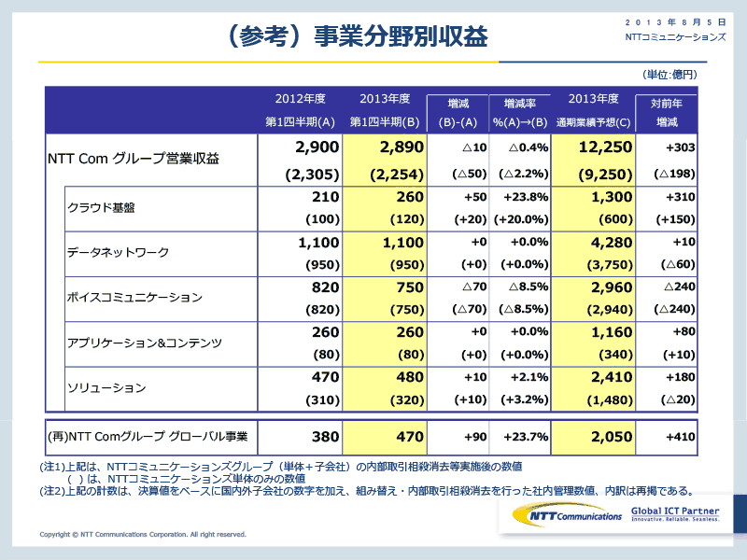Click the 増減率 %(A)→(B) column header
This screenshot has height=560, width=747.
coord(520,113)
